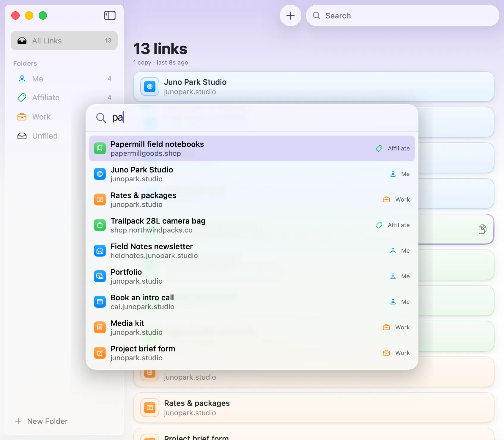Click the Media kit icon in results

tap(100, 327)
